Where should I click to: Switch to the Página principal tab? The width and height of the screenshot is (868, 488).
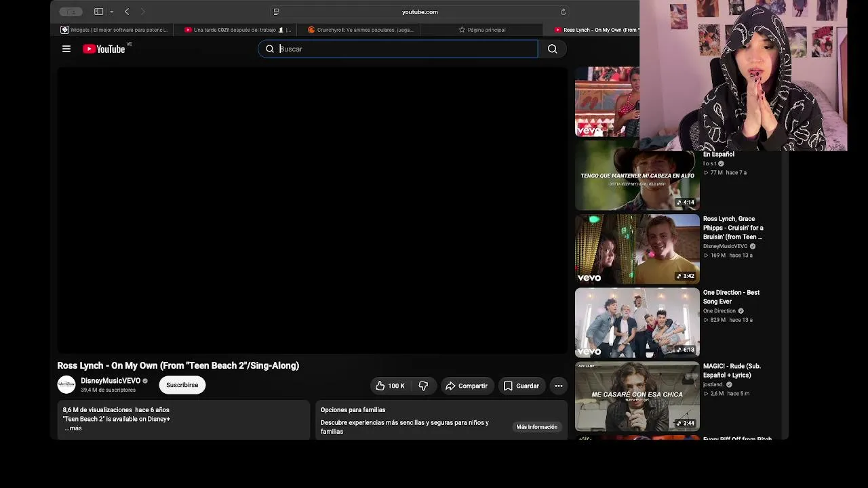click(482, 30)
